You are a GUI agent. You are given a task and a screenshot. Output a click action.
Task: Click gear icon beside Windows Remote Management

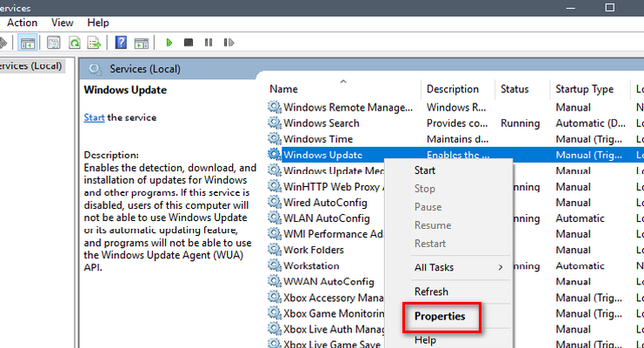pyautogui.click(x=275, y=107)
